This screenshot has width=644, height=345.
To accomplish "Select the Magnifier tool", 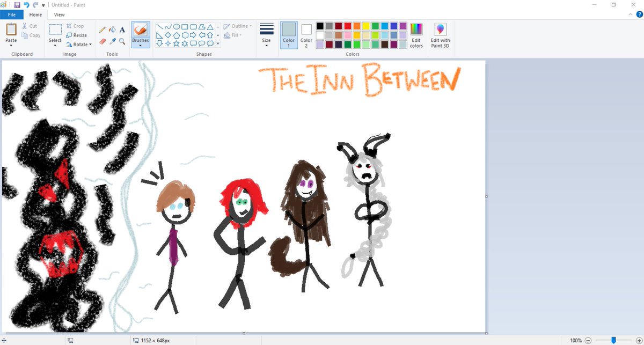I will [x=122, y=41].
